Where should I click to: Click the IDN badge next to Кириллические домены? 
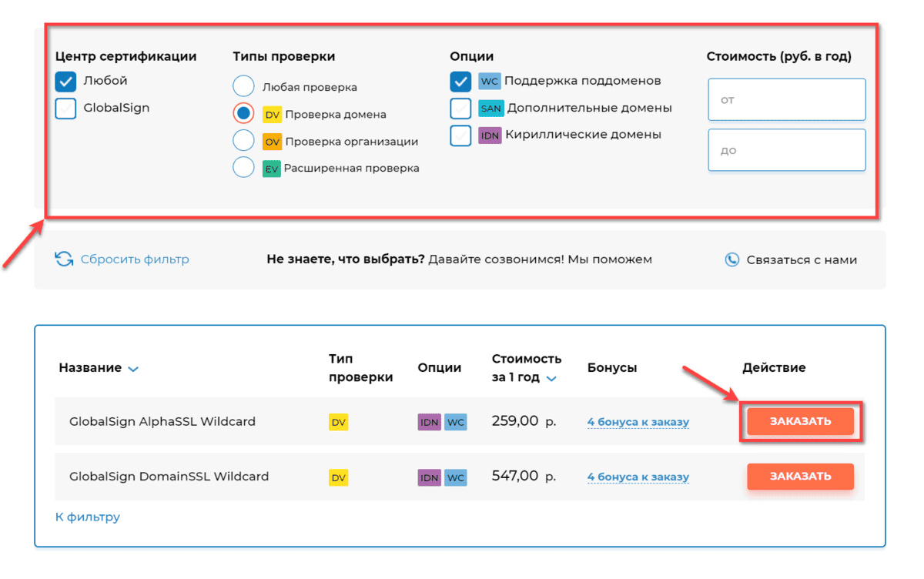point(490,135)
